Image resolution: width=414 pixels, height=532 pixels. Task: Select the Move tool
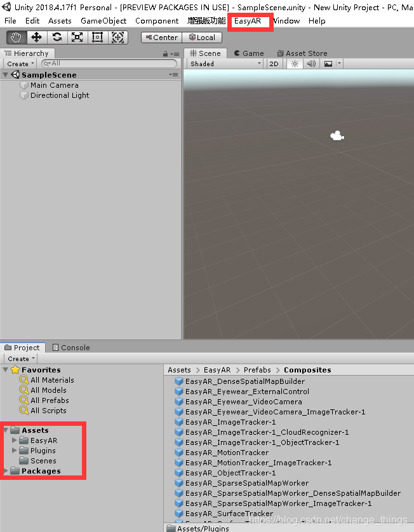click(x=37, y=38)
